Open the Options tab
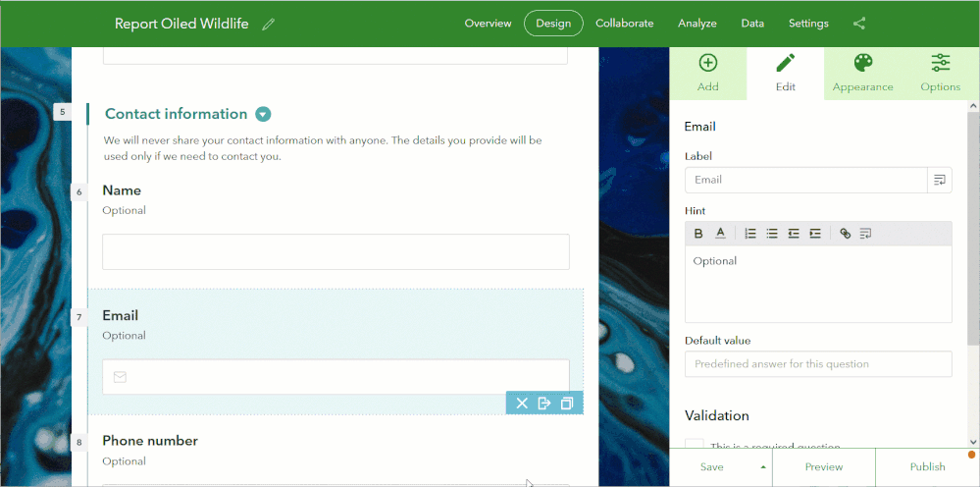Image resolution: width=980 pixels, height=487 pixels. 941,73
